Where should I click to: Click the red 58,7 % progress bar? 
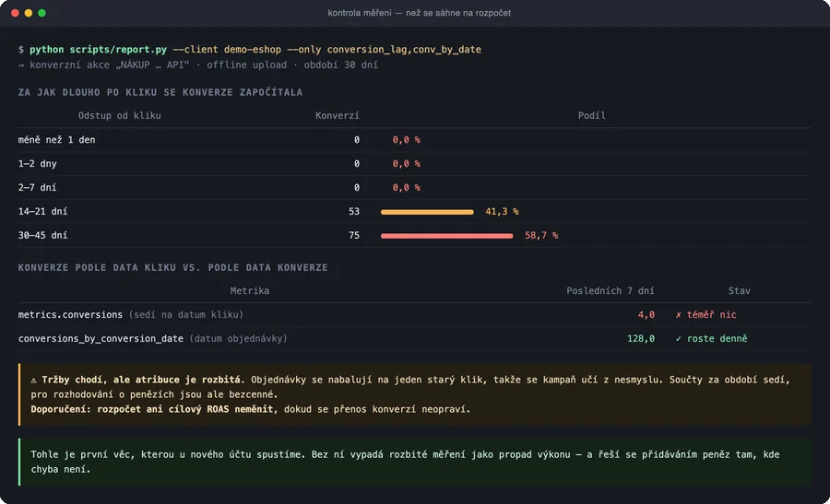tap(446, 235)
